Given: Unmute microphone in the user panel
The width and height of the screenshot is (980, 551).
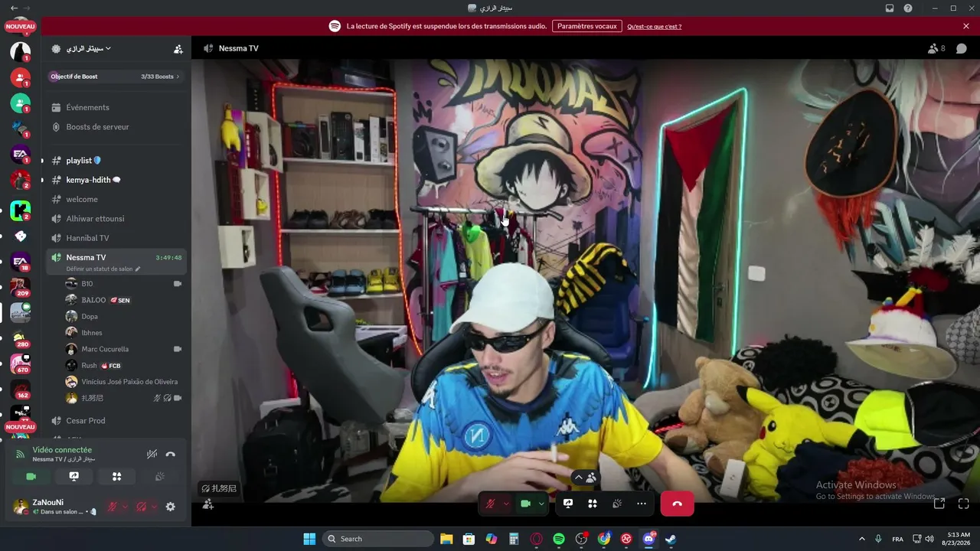Looking at the screenshot, I should tap(112, 507).
